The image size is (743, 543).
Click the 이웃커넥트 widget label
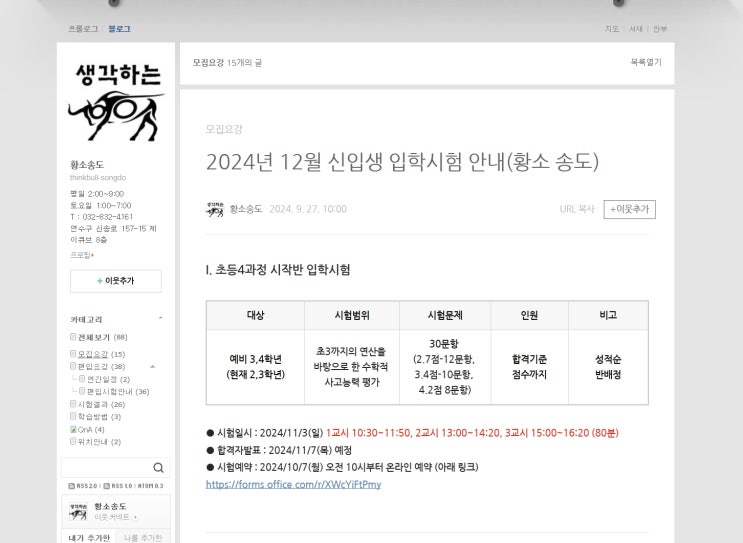point(112,516)
